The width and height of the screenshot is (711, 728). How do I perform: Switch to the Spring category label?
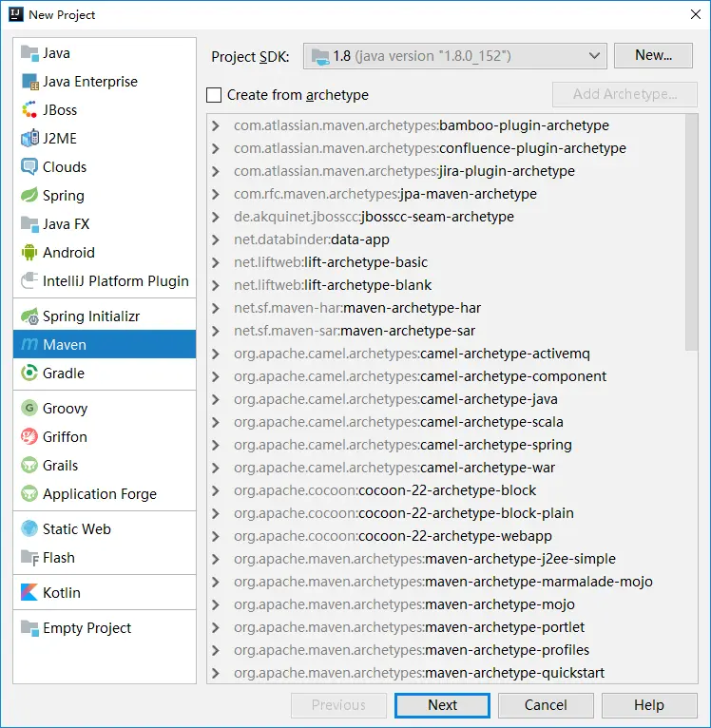64,196
